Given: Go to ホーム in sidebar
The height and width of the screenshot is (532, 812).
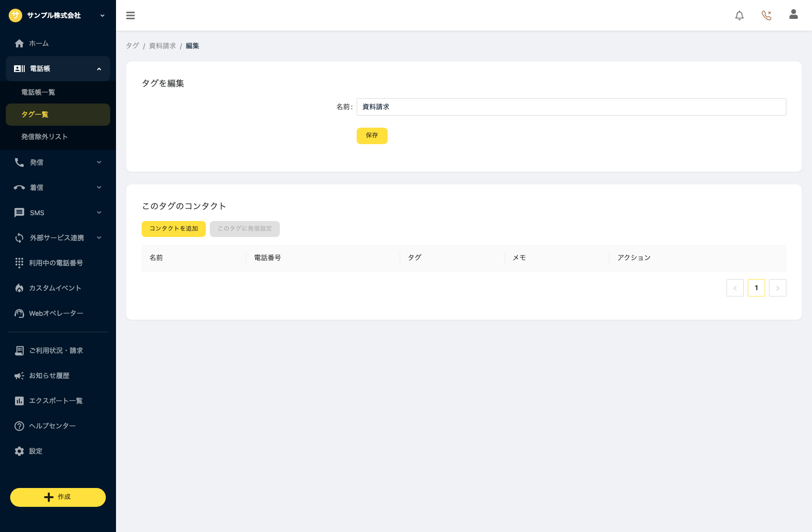Looking at the screenshot, I should point(58,44).
